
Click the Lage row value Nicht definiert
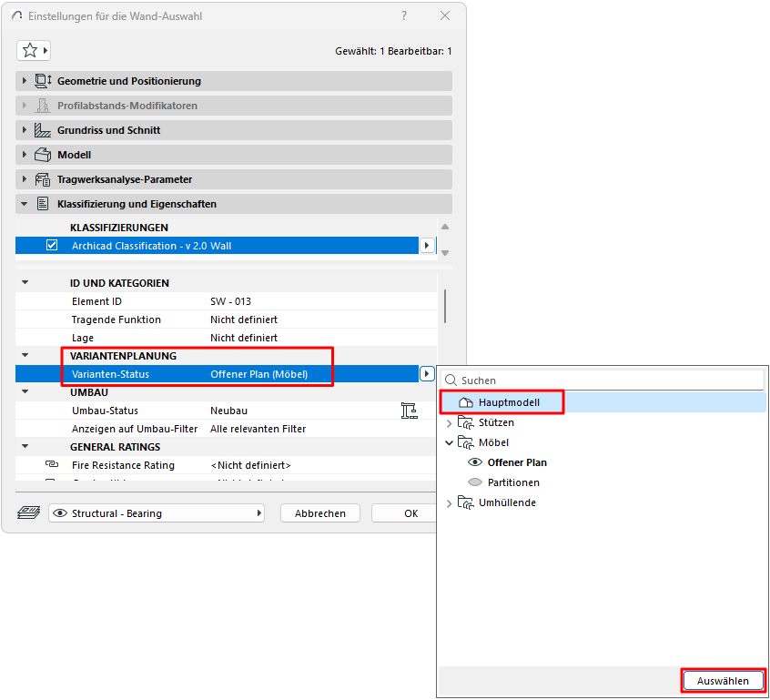pyautogui.click(x=244, y=338)
